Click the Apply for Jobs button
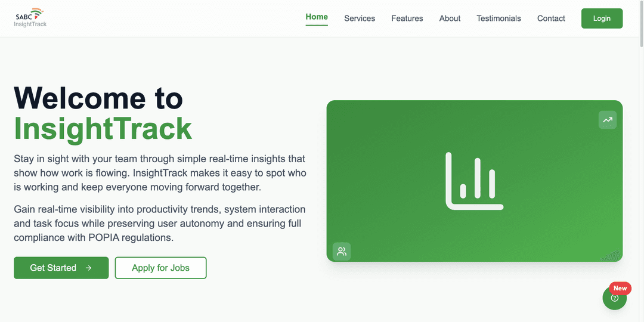This screenshot has width=644, height=322. pyautogui.click(x=160, y=268)
